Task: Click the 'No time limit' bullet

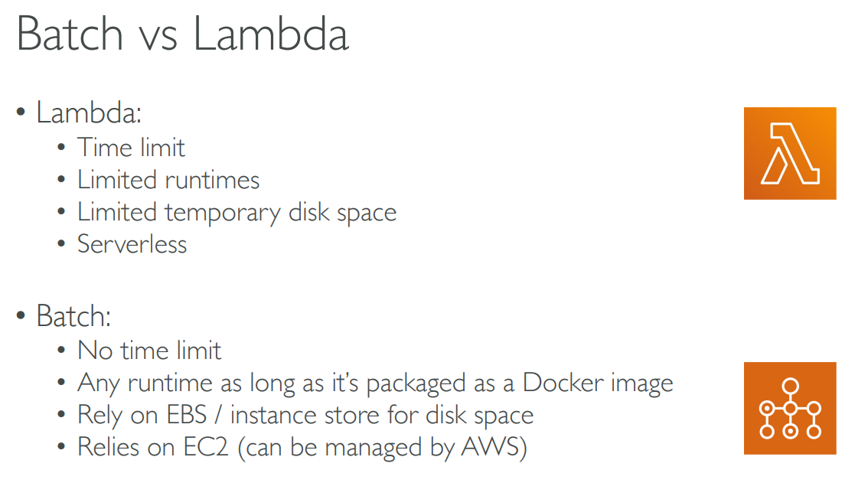Action: tap(149, 351)
